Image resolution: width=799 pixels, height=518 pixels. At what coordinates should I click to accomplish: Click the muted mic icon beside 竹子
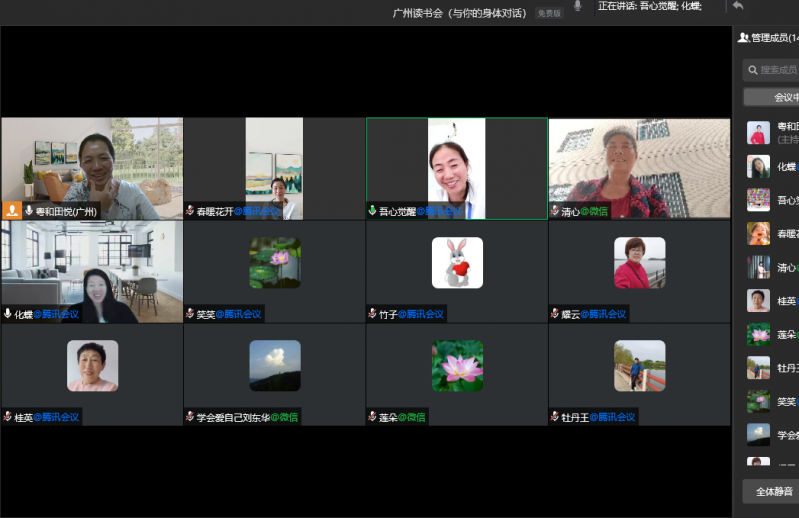(372, 314)
